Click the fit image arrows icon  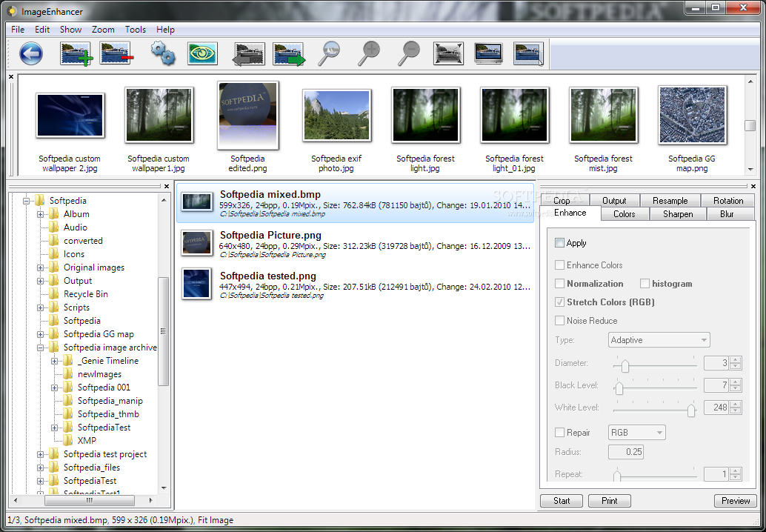448,54
